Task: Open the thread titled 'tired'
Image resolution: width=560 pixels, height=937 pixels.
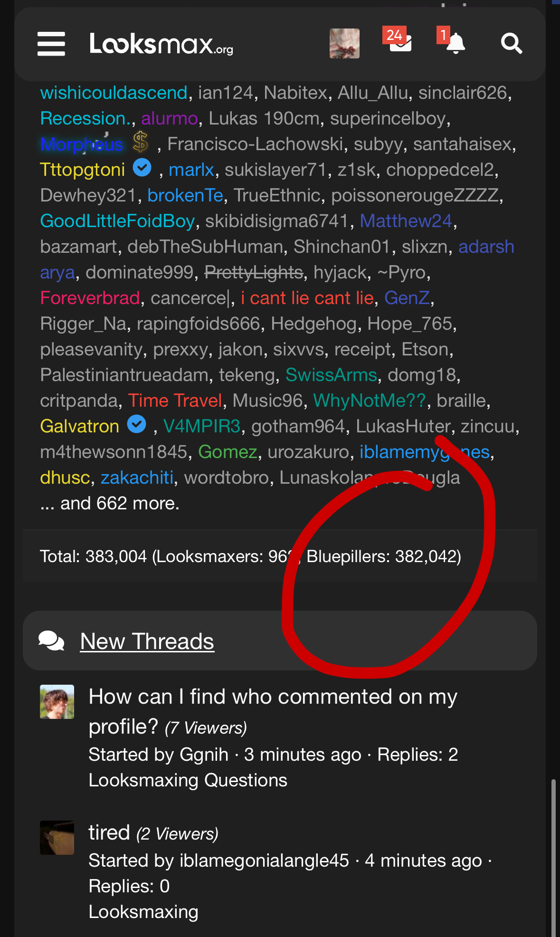Action: click(109, 832)
